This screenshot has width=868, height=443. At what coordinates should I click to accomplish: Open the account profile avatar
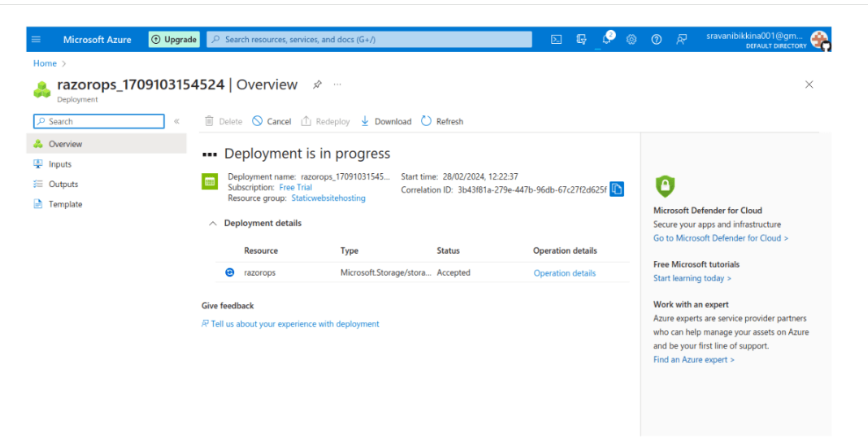(819, 40)
